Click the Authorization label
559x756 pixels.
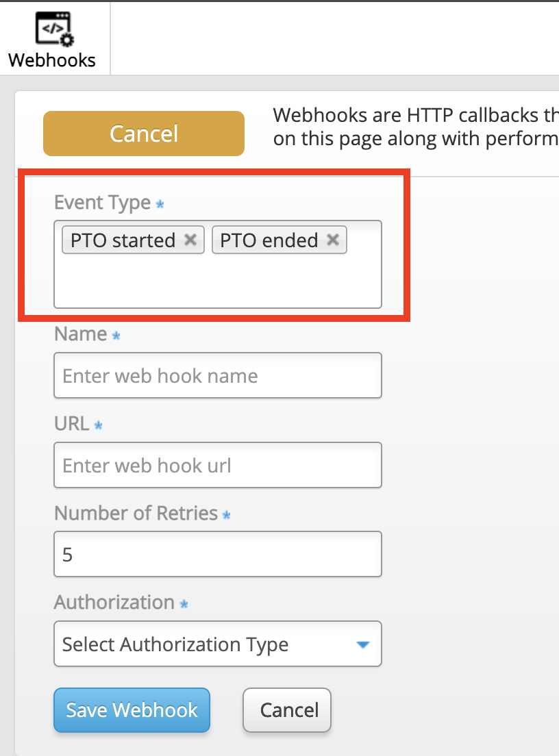coord(114,602)
